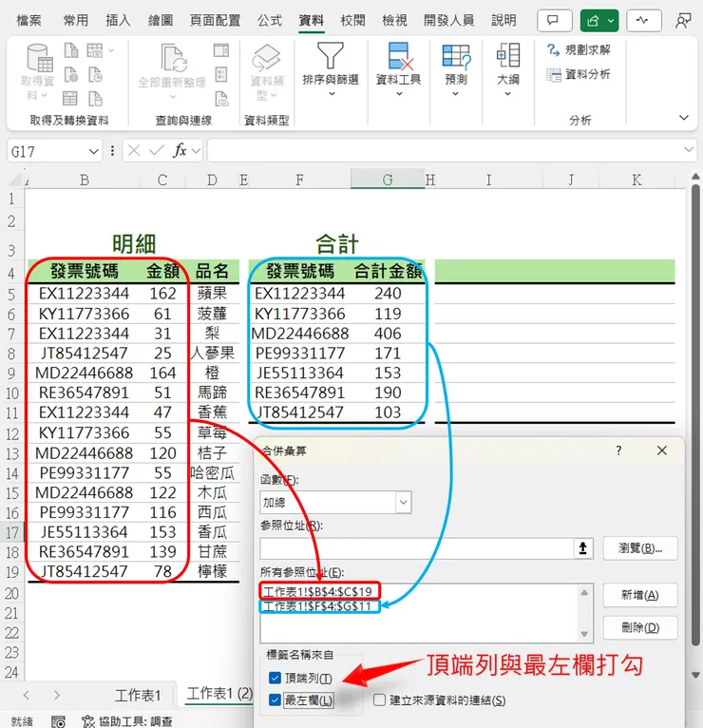Open the Name Box G17 dropdown arrow

(x=93, y=151)
